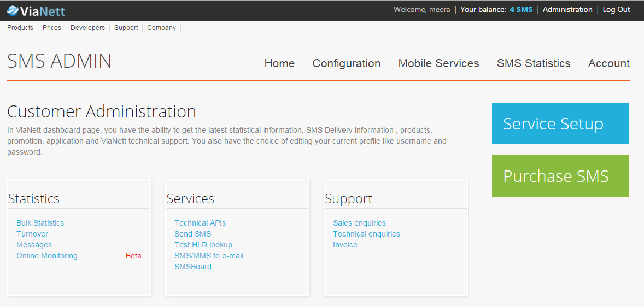644x307 pixels.
Task: Open the Account tab
Action: pyautogui.click(x=608, y=63)
